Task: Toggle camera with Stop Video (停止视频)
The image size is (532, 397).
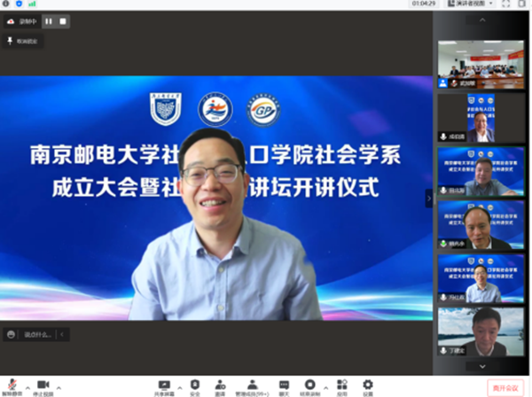Action: (43, 385)
